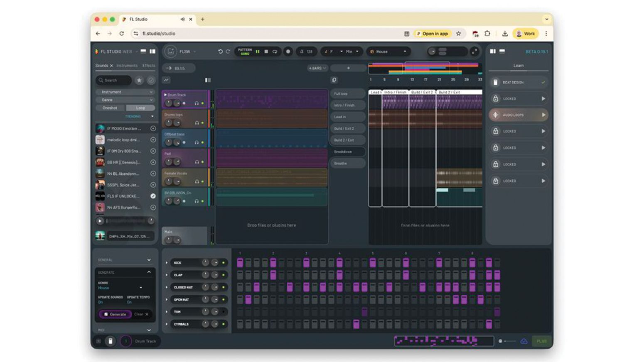Image resolution: width=644 pixels, height=362 pixels.
Task: Turn the volume knob on the Pad track
Action: click(x=168, y=161)
